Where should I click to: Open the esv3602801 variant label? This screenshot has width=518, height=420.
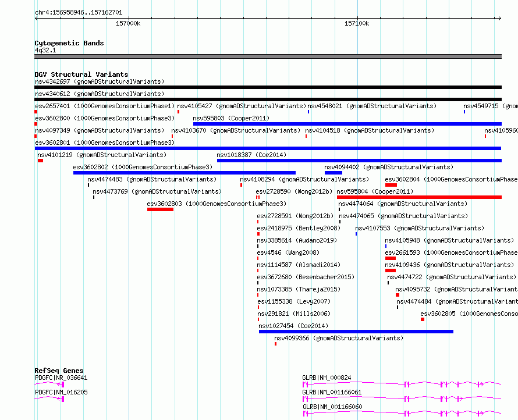[x=105, y=143]
